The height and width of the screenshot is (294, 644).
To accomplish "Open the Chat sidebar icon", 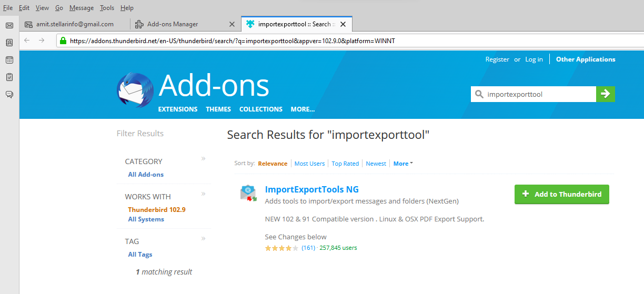I will point(9,95).
